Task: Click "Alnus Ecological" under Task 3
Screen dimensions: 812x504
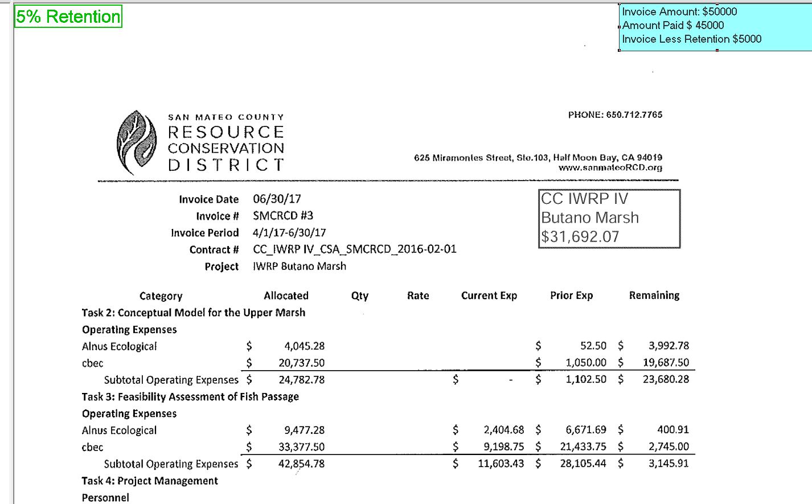Action: [119, 431]
